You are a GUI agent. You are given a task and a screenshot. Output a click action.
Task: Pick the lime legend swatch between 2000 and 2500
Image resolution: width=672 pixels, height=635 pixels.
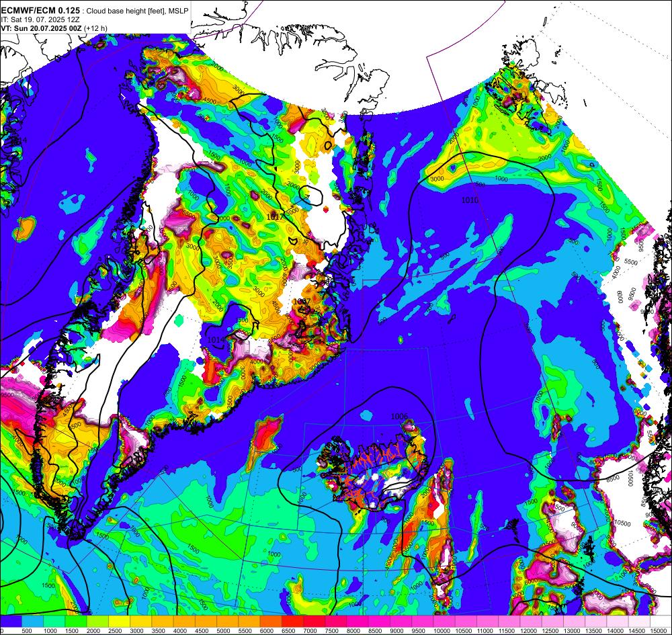[x=97, y=621]
